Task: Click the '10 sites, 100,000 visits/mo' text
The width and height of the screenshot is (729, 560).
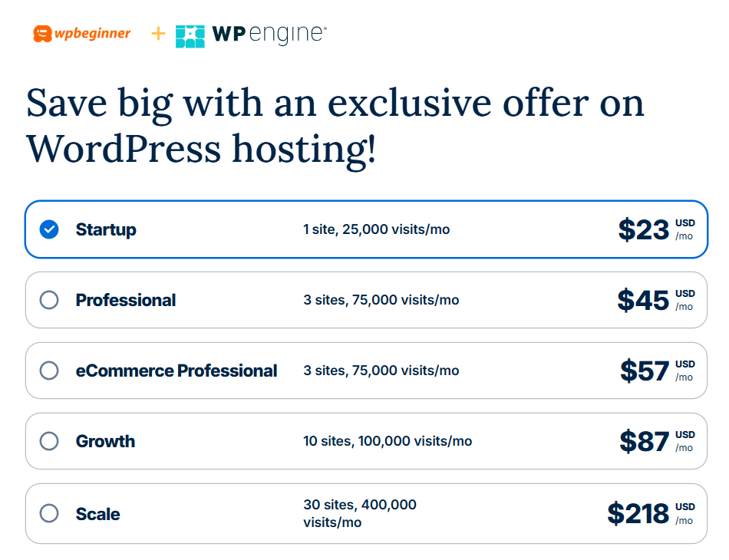Action: tap(388, 441)
